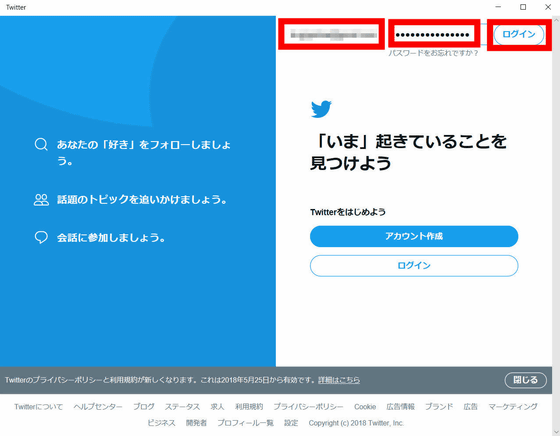Click the 話題のトピックを追いかけましょう text
The width and height of the screenshot is (560, 436).
142,200
